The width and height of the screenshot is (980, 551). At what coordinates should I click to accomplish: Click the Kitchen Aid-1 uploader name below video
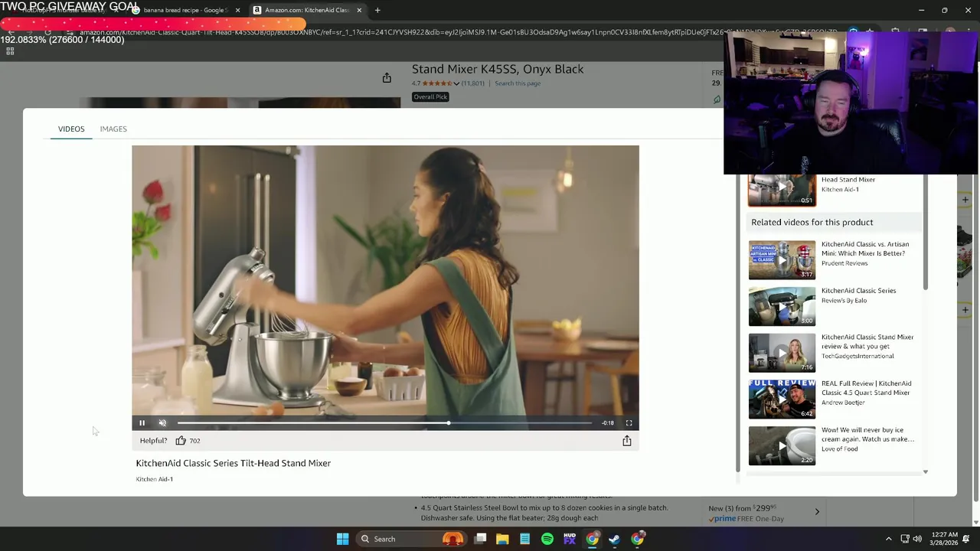(155, 479)
